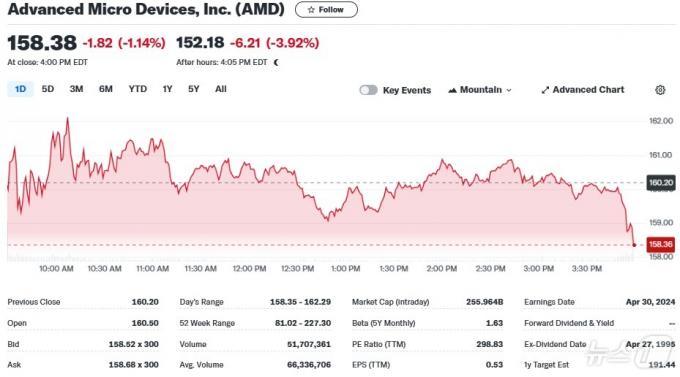The height and width of the screenshot is (377, 680).
Task: Click the Beta (5Y Monthly) label
Action: pyautogui.click(x=384, y=323)
